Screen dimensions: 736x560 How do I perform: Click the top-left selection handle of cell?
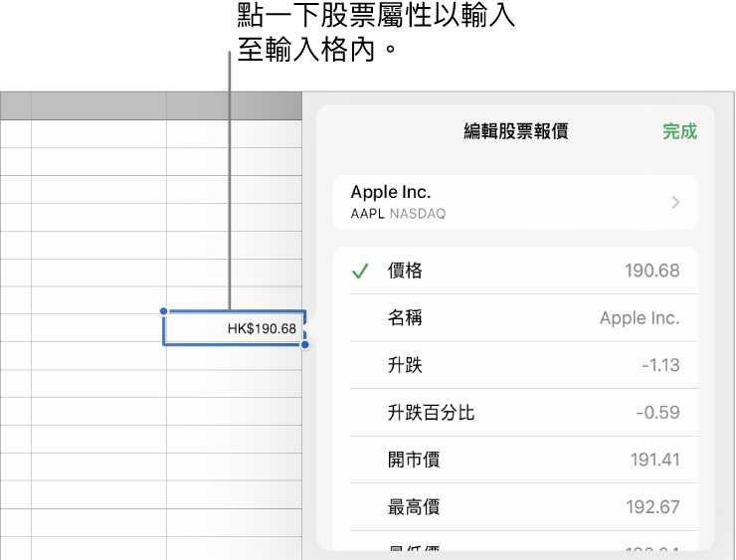point(163,310)
